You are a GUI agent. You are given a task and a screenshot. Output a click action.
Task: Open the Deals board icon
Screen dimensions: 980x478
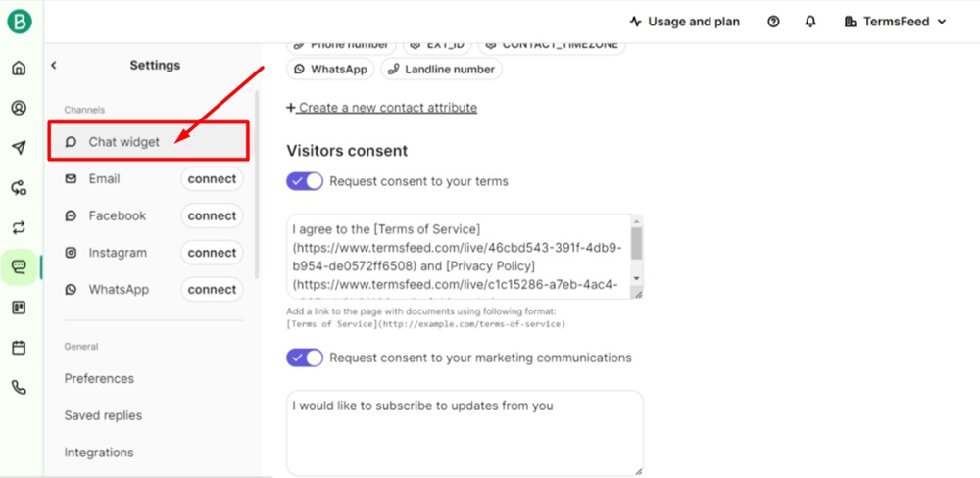pyautogui.click(x=20, y=308)
